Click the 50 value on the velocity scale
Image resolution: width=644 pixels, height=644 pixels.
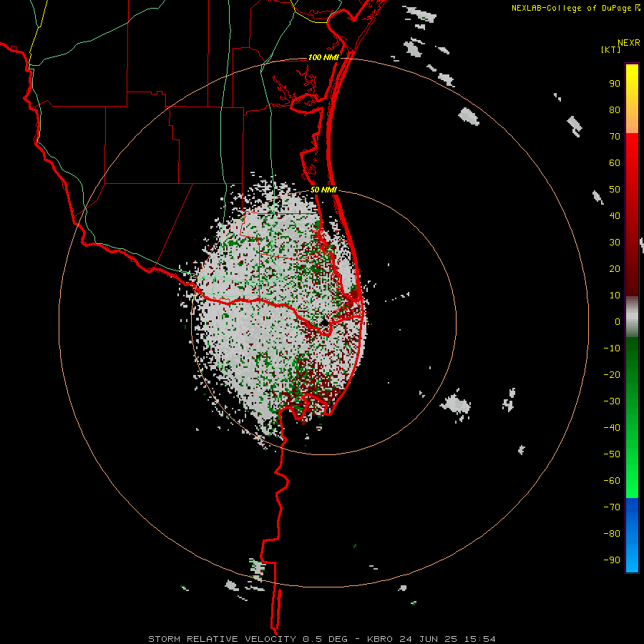coord(615,190)
